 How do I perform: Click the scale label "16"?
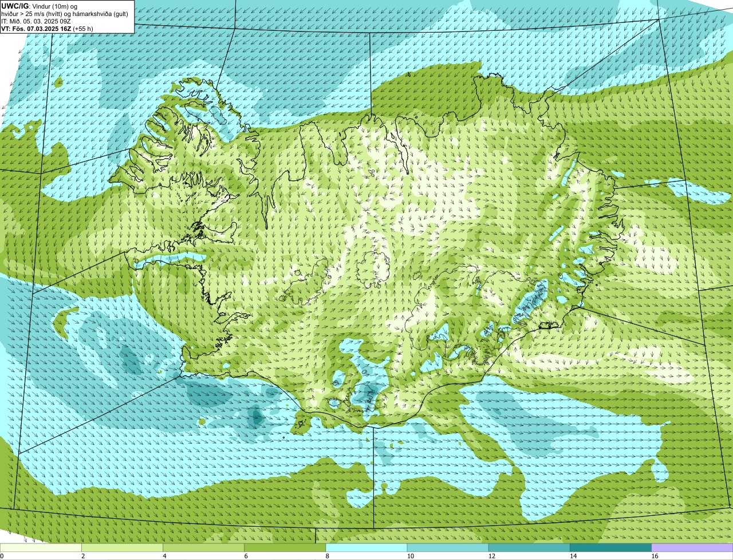point(655,556)
